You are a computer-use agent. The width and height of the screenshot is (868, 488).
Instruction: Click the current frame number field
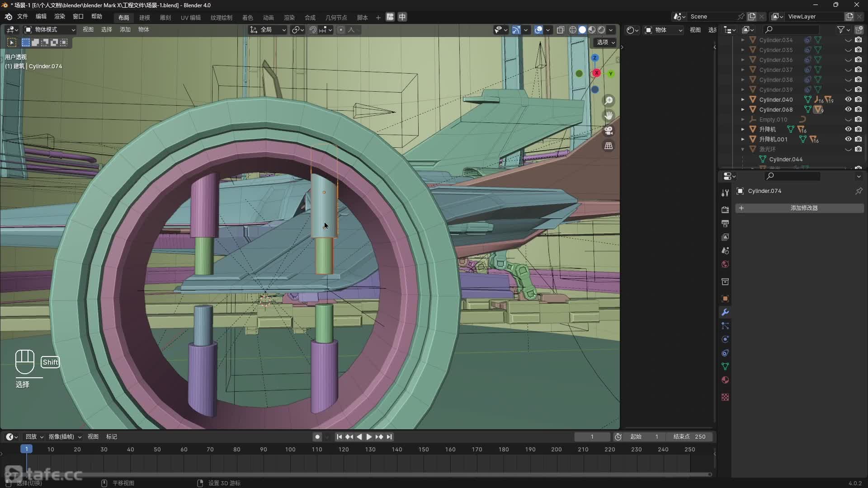click(592, 437)
